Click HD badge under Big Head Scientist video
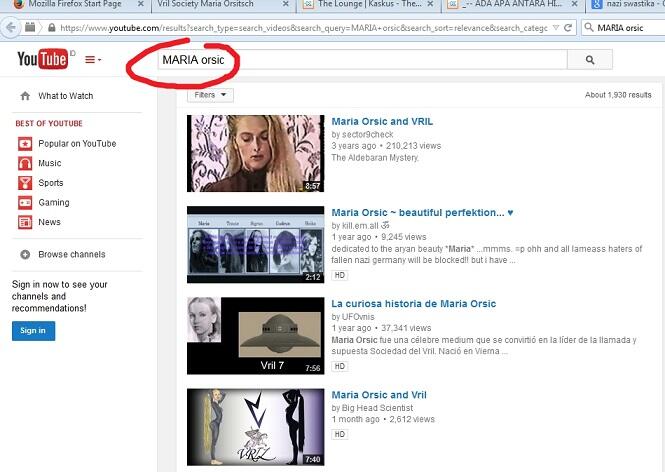665x472 pixels. coord(340,434)
